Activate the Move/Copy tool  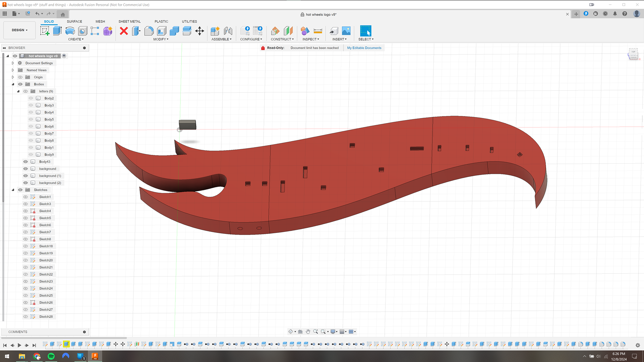tap(200, 31)
